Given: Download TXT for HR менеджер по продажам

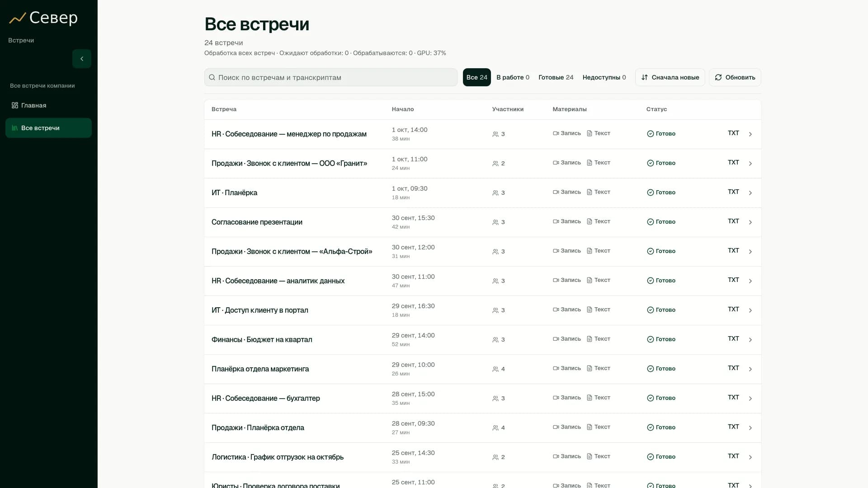Looking at the screenshot, I should (733, 133).
